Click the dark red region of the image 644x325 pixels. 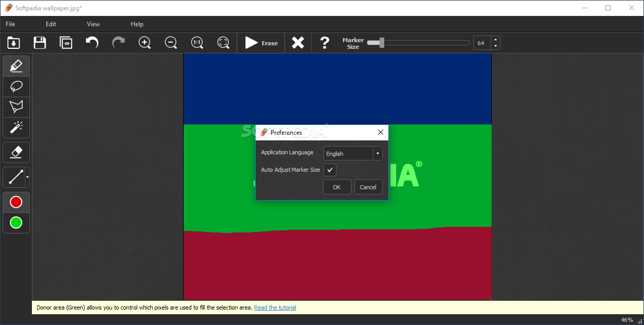337,265
